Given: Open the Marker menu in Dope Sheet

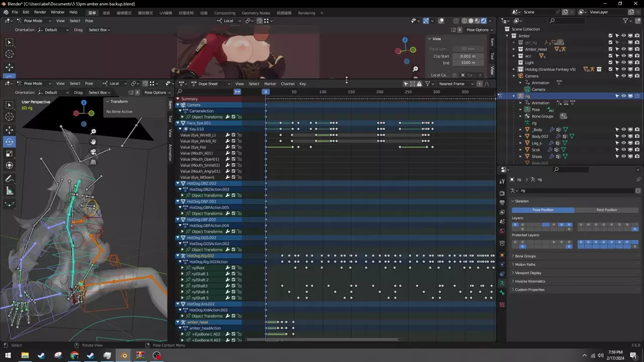Looking at the screenshot, I should click(x=270, y=84).
